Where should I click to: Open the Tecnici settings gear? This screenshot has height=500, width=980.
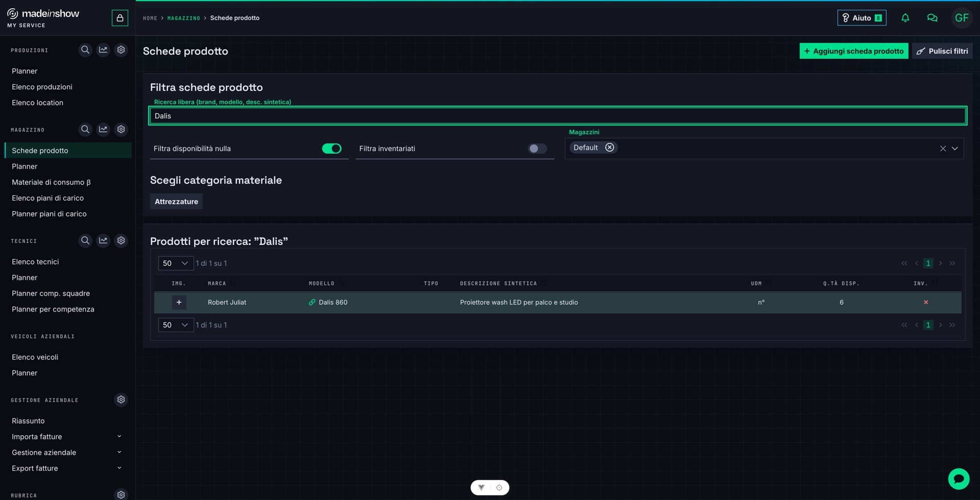pos(121,240)
